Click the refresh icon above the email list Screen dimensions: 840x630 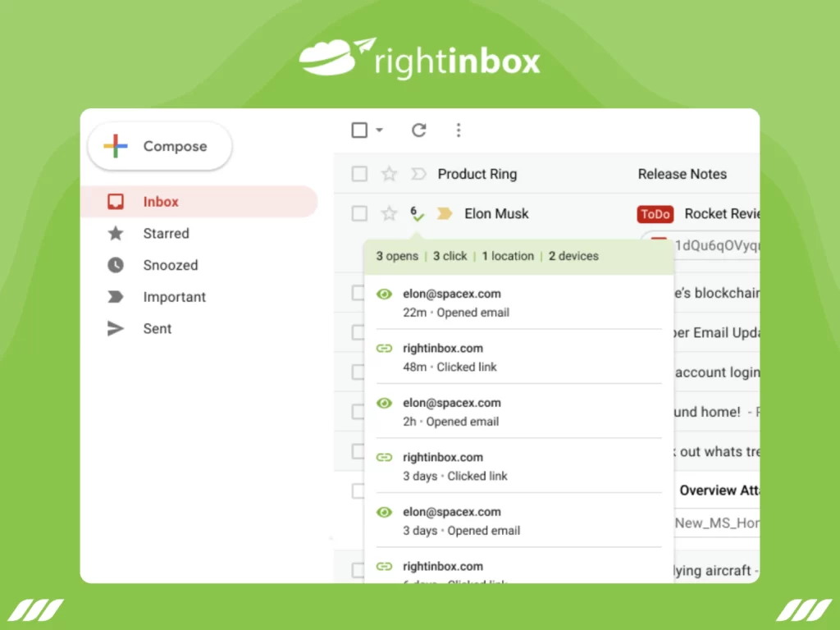point(418,130)
